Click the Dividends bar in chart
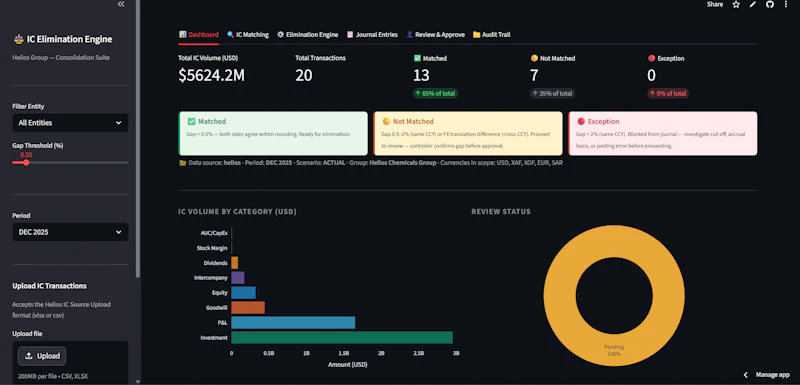800x385 pixels. click(x=235, y=263)
